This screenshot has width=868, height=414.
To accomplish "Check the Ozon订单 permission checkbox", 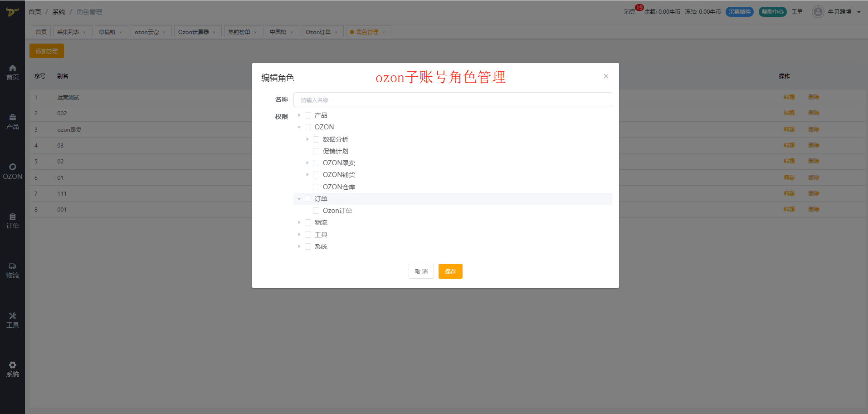I will [316, 211].
